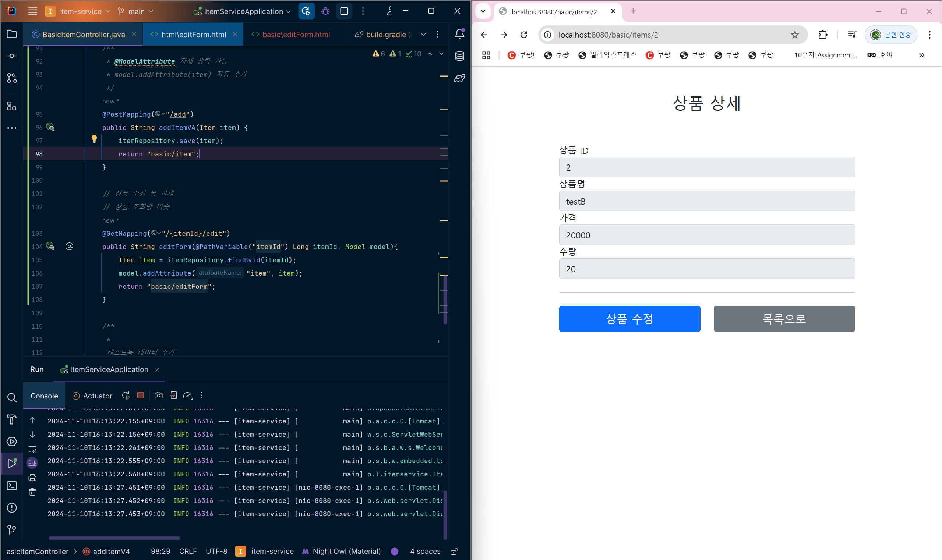This screenshot has height=560, width=942.
Task: Switch to basic\editForm.html tab
Action: click(296, 34)
